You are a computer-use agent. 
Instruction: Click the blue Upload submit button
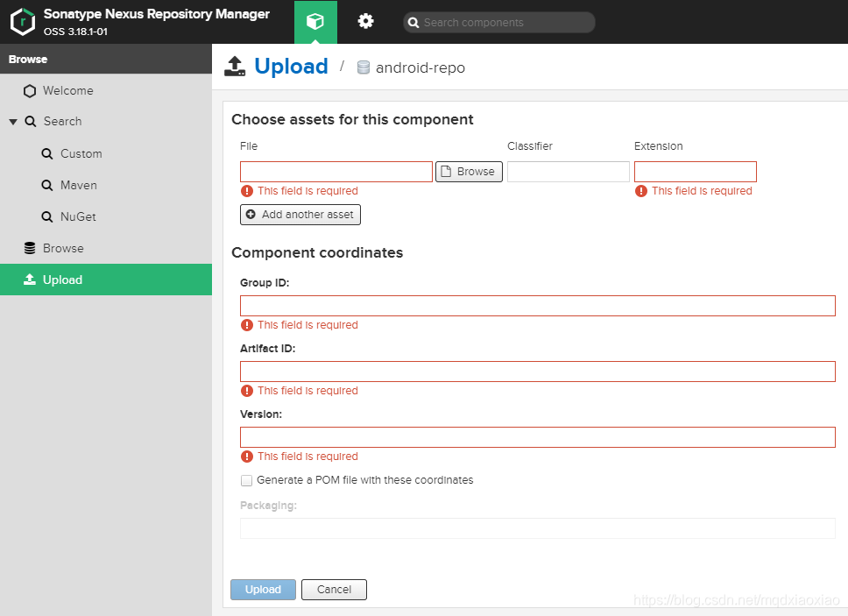[263, 590]
